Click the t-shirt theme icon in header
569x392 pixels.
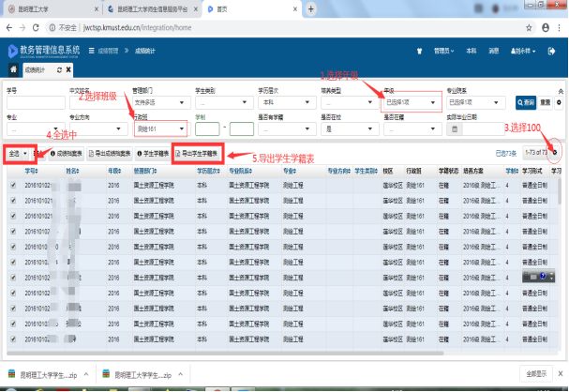pyautogui.click(x=420, y=52)
